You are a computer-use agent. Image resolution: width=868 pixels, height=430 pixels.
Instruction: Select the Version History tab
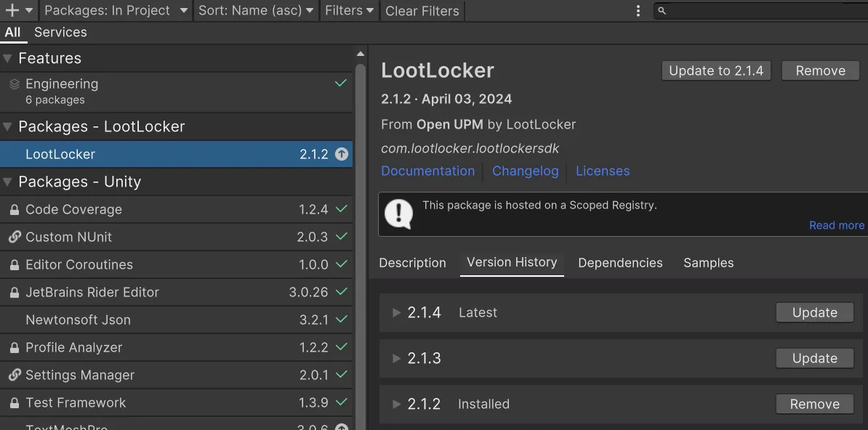click(512, 262)
